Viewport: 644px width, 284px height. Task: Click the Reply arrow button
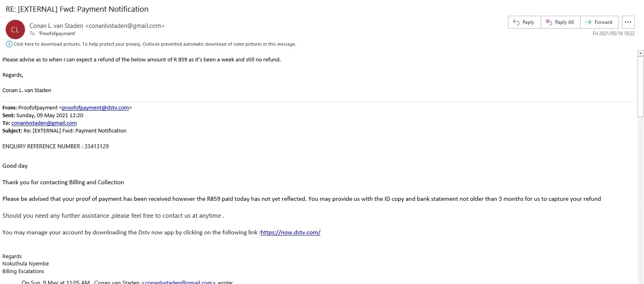[524, 22]
